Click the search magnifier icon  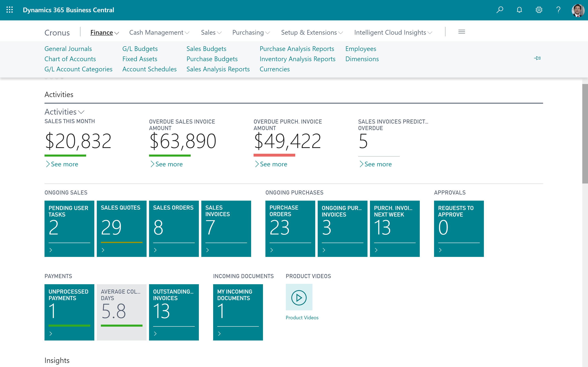500,10
